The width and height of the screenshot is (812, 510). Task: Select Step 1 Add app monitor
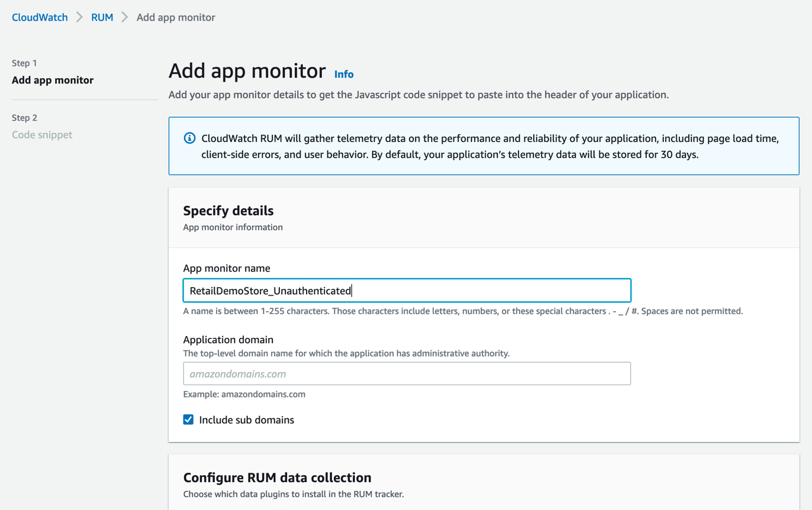[53, 80]
